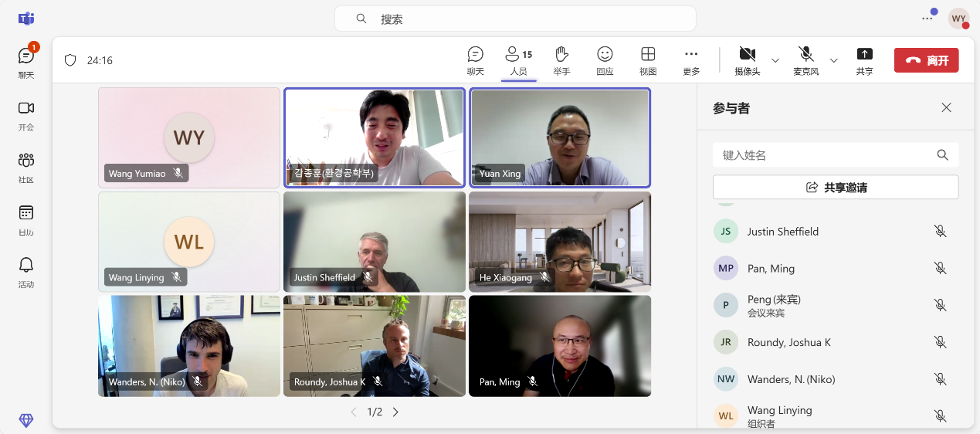Expand the microphone options dropdown arrow
Image resolution: width=980 pixels, height=434 pixels.
pyautogui.click(x=834, y=60)
